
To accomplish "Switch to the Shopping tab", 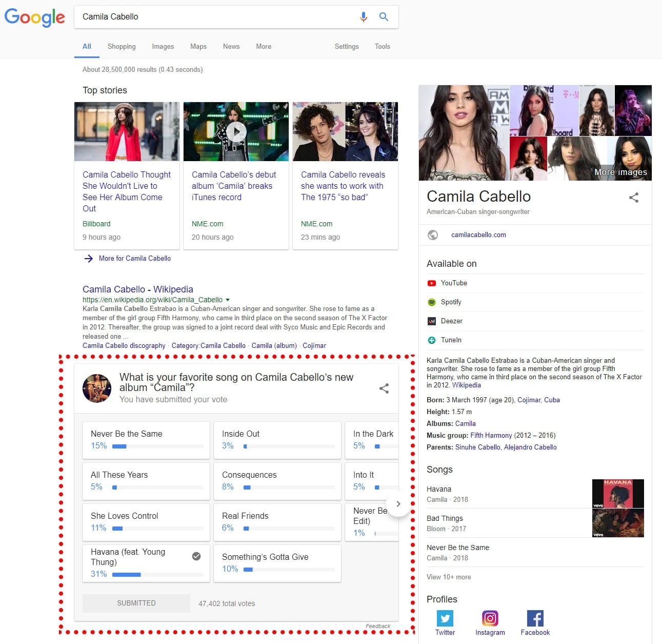I will pos(122,46).
